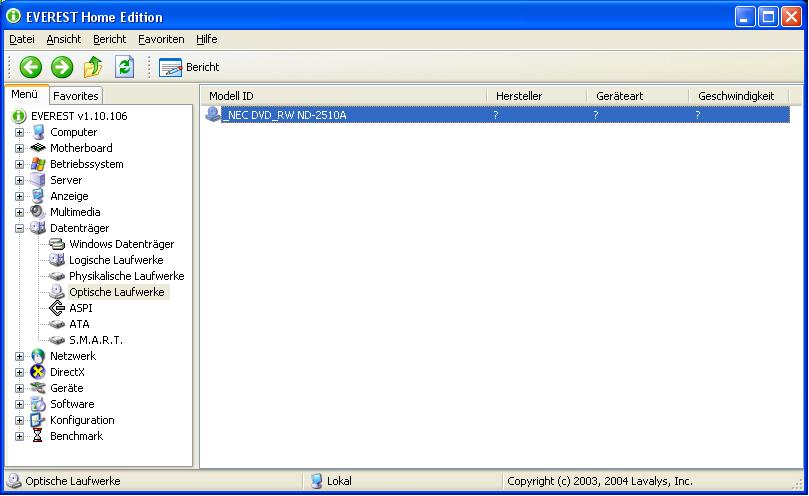Expand the Netzwerk tree node
The image size is (809, 496).
click(20, 357)
